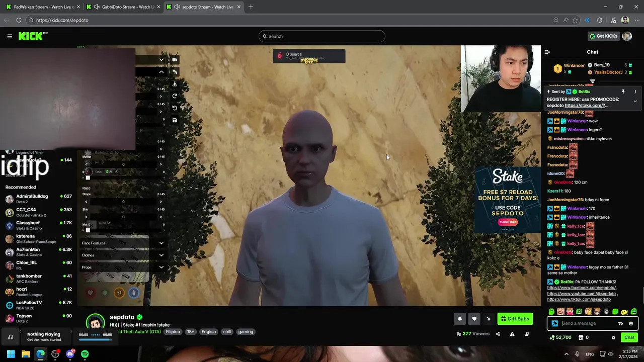Click the Filipino tag
The width and height of the screenshot is (644, 362).
(x=173, y=332)
